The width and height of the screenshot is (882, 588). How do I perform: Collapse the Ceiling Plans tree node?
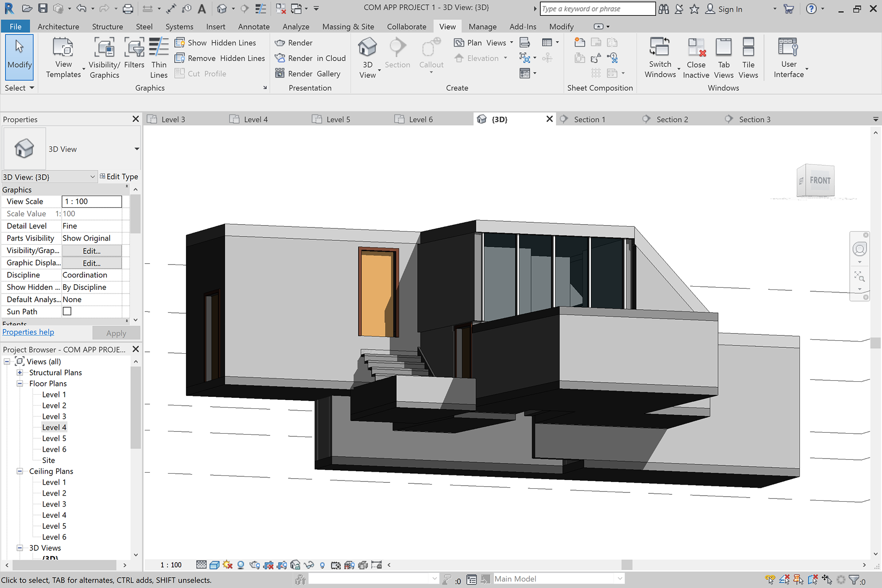click(x=20, y=471)
